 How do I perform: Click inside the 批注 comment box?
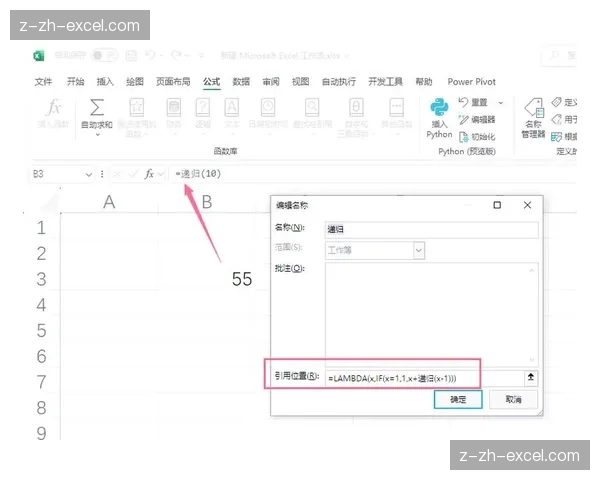(x=431, y=313)
